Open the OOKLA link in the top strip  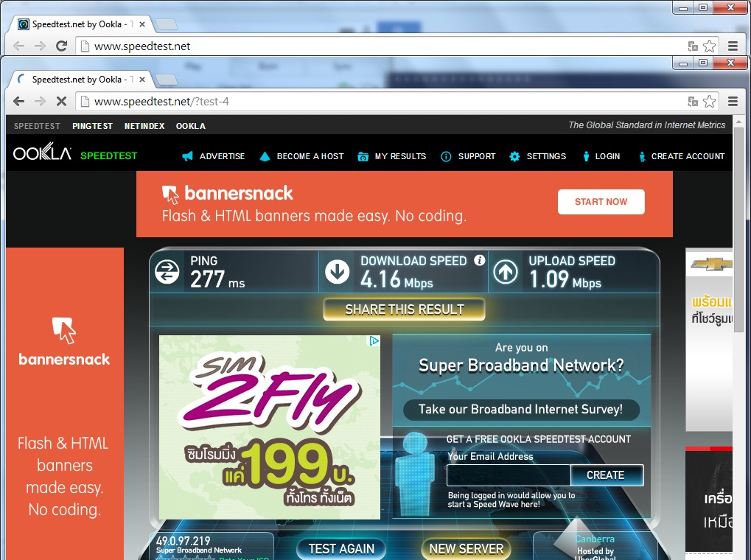click(x=191, y=126)
